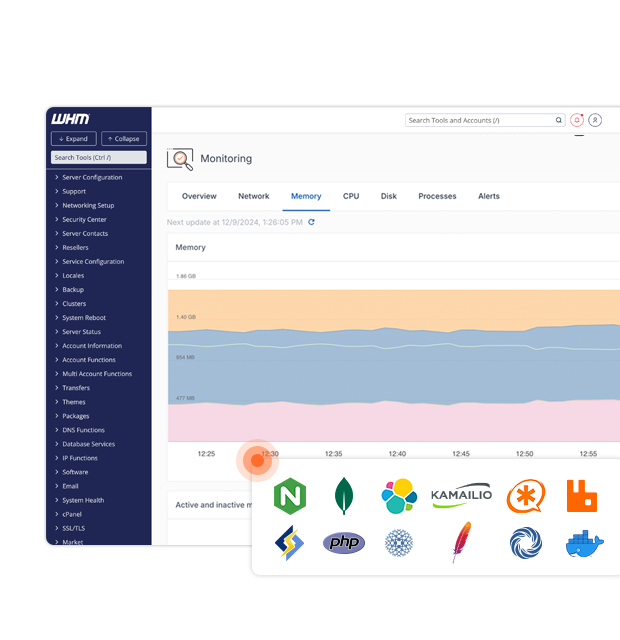Select the Apache feather icon
620x640 pixels.
pos(462,542)
